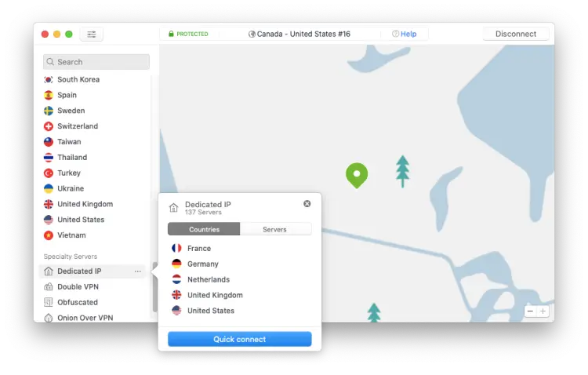Choose United States in the Dedicated IP popup
The height and width of the screenshot is (375, 588).
[211, 311]
